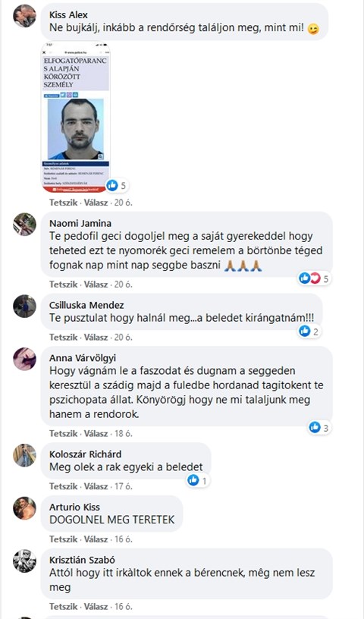Like Kiss Alex's comment with Tetszik
364x619 pixels.
pos(64,203)
